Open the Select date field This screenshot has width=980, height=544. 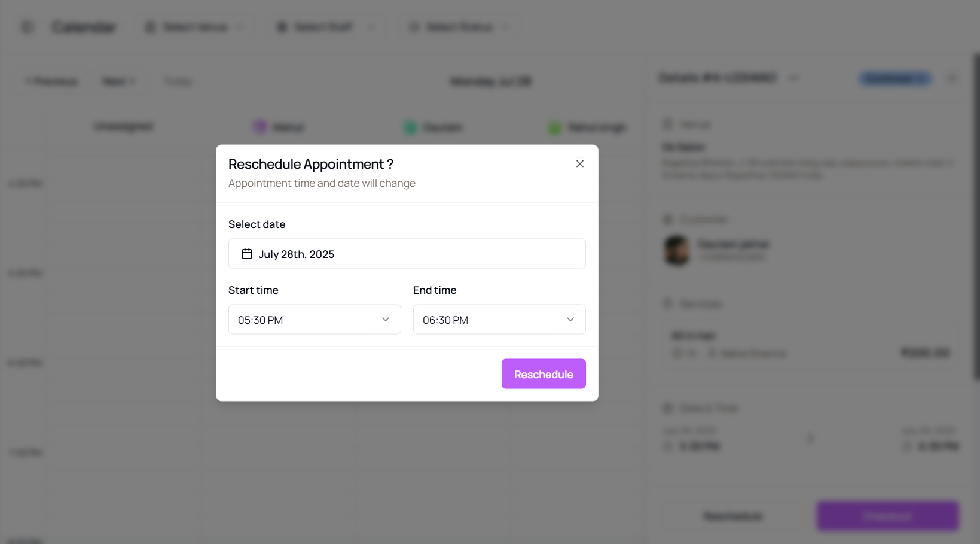(407, 254)
